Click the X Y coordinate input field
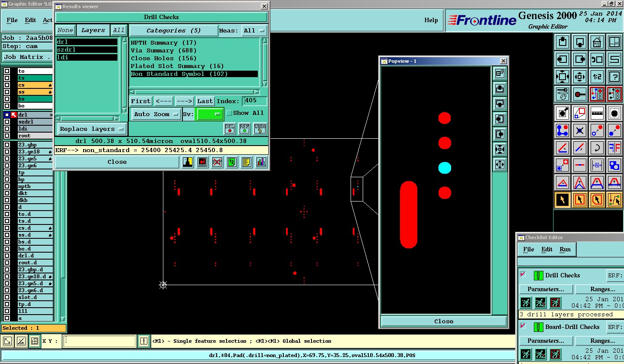The height and width of the screenshot is (364, 624). coord(99,341)
